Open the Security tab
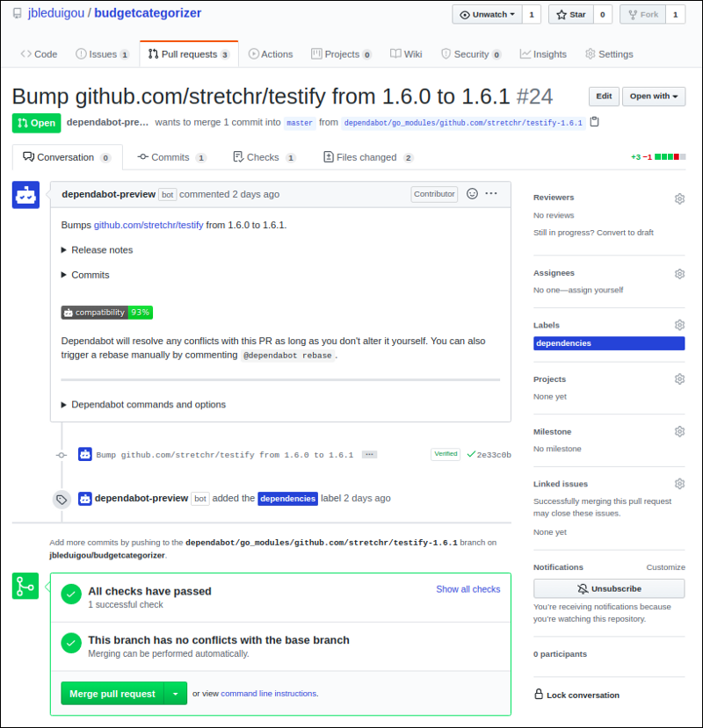The width and height of the screenshot is (703, 728). tap(471, 54)
